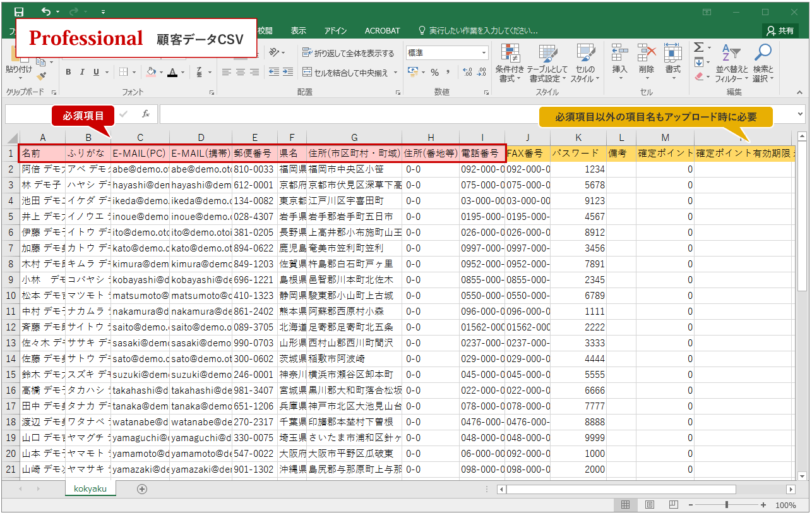Toggle Italic formatting
Screen dimensions: 812x515
[x=83, y=72]
